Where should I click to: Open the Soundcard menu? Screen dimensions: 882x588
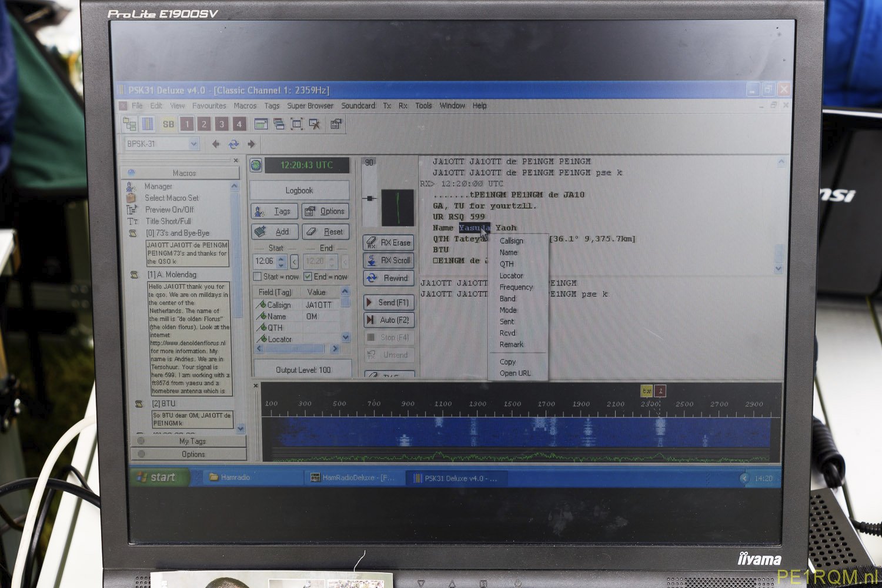click(358, 106)
